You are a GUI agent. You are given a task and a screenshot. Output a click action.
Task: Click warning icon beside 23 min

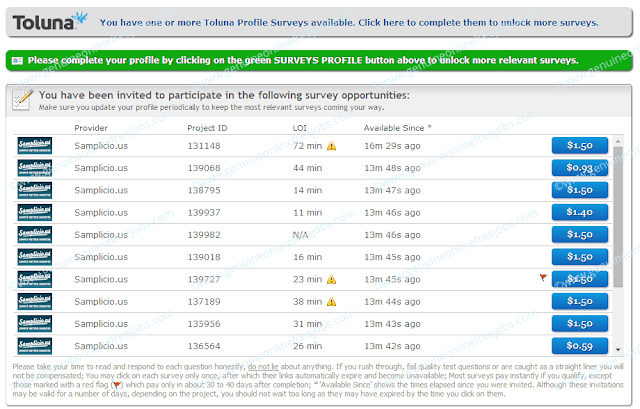331,279
